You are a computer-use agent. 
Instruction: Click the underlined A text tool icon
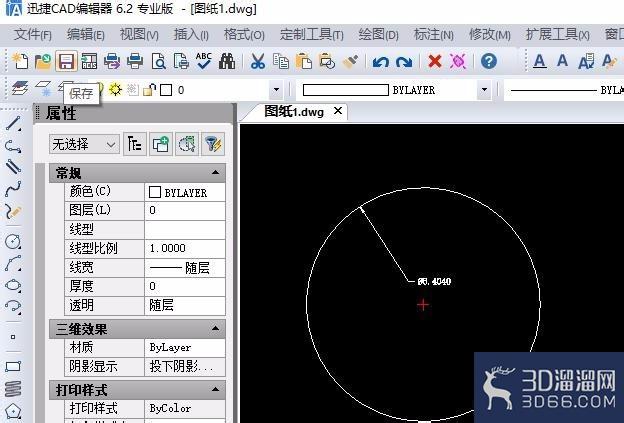(540, 61)
